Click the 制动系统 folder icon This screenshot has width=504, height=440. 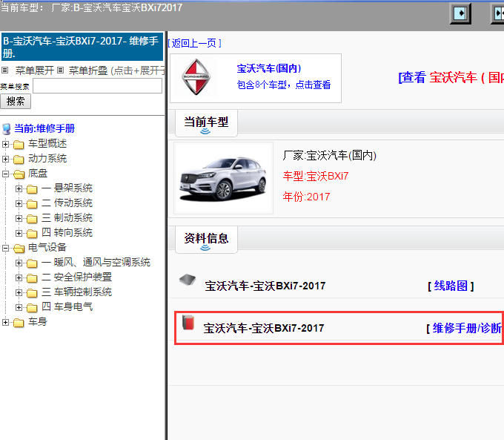click(x=32, y=219)
